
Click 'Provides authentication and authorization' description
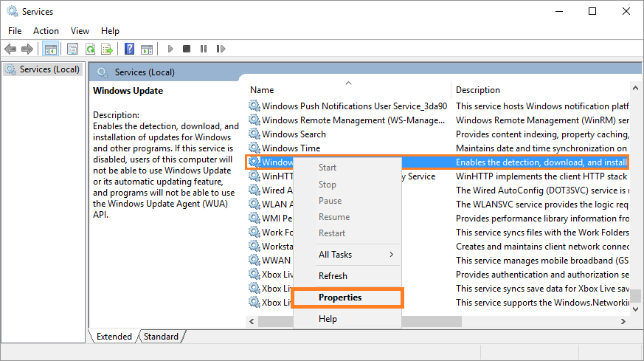[542, 274]
